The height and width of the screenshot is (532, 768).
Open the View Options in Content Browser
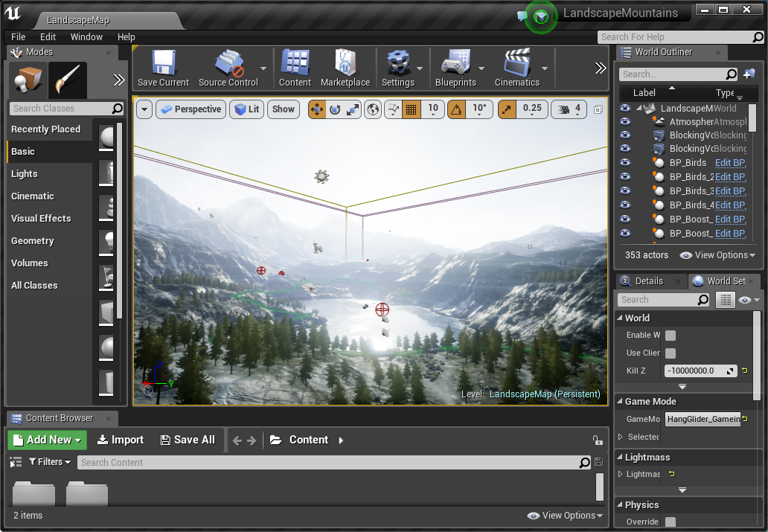click(564, 515)
